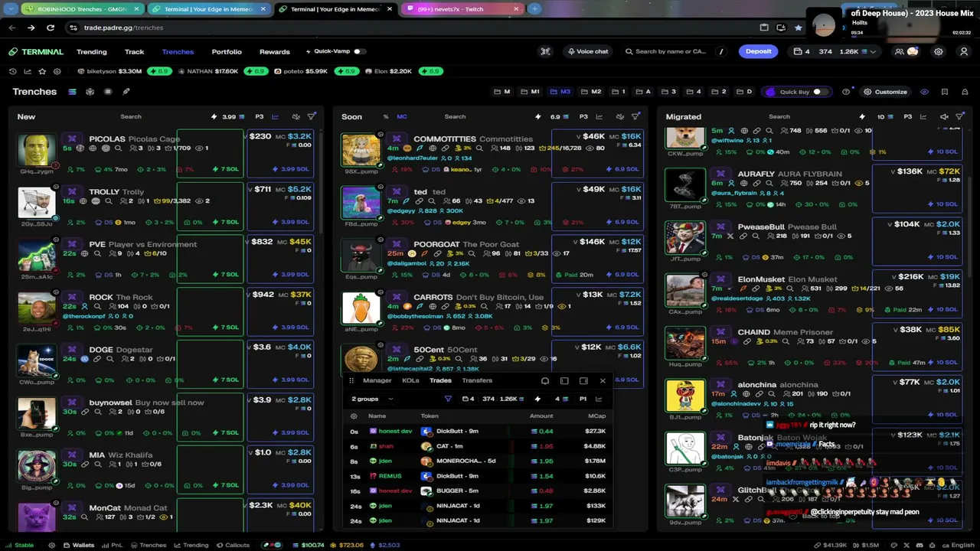Open Voice chat
This screenshot has width=980, height=551.
[588, 51]
